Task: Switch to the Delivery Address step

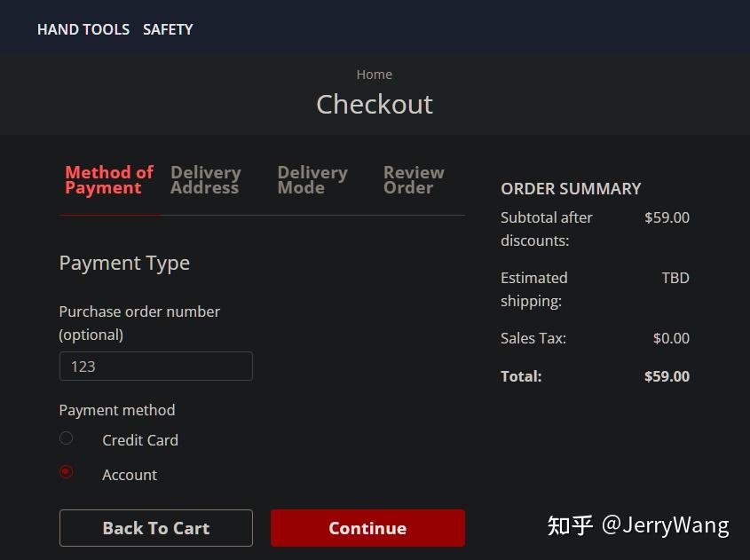Action: pyautogui.click(x=205, y=180)
